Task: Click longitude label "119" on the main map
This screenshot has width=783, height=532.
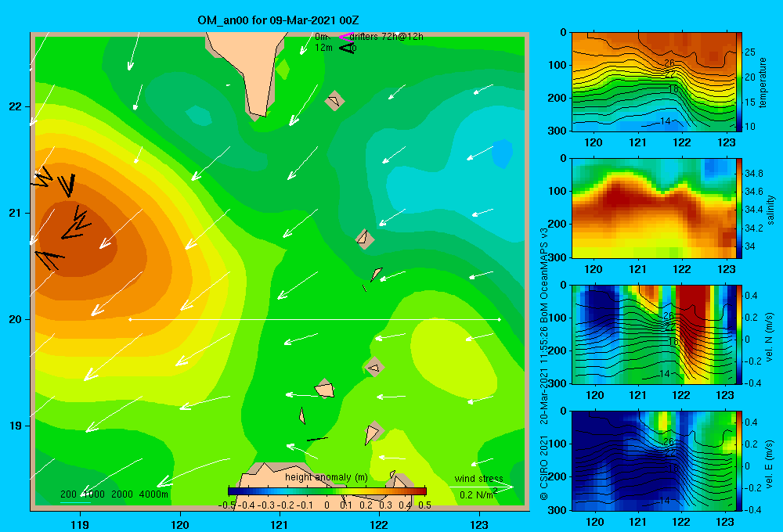Action: click(80, 524)
